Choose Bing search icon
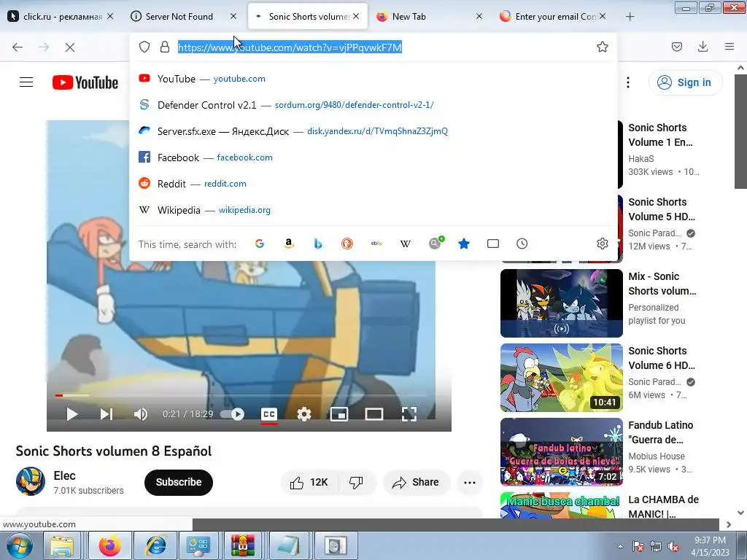The width and height of the screenshot is (747, 560). click(x=318, y=244)
